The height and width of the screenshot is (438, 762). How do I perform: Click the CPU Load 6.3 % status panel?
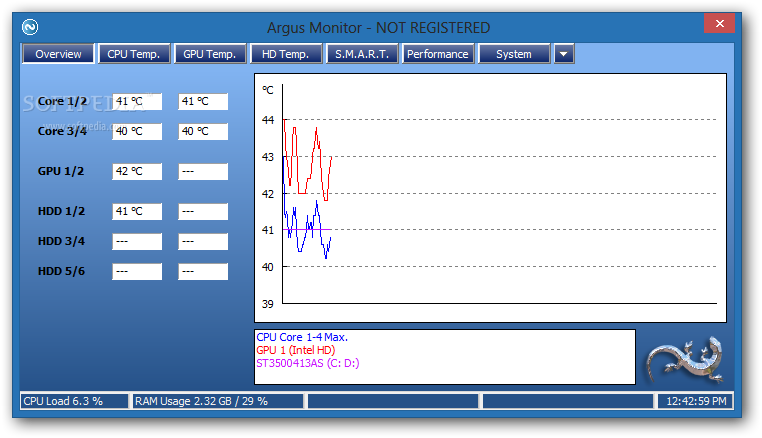point(74,401)
